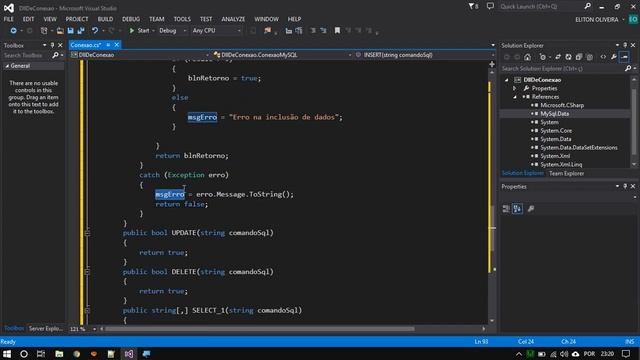Select the MySql.Data reference
640x360 pixels.
tap(554, 114)
